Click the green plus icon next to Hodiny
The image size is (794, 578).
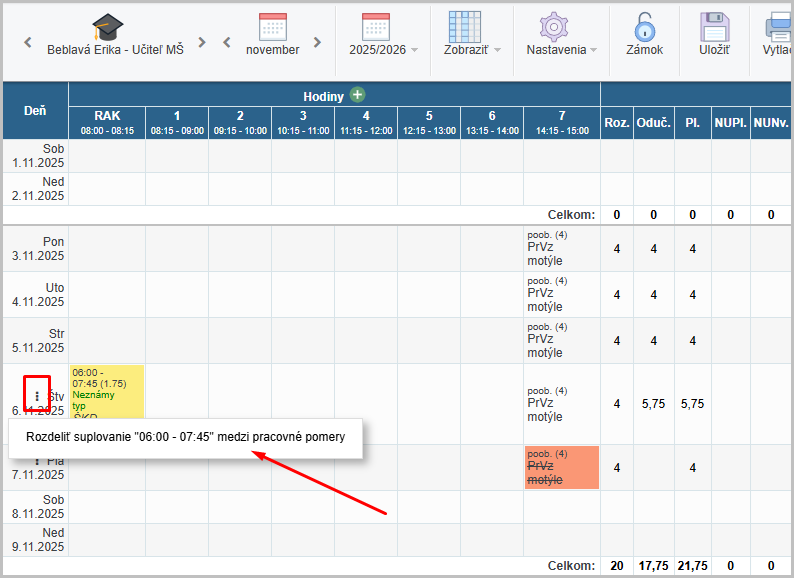coord(357,95)
